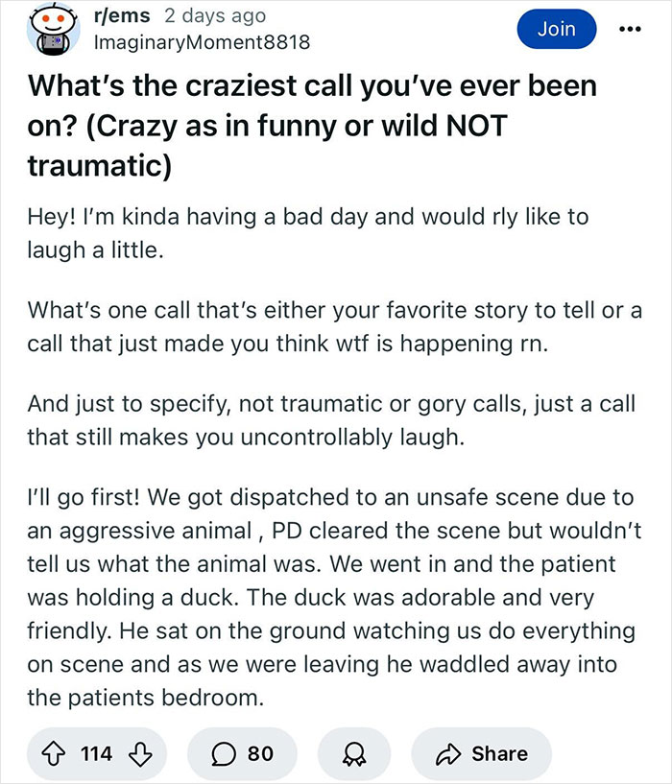
Task: Click the share arrow icon
Action: point(448,754)
